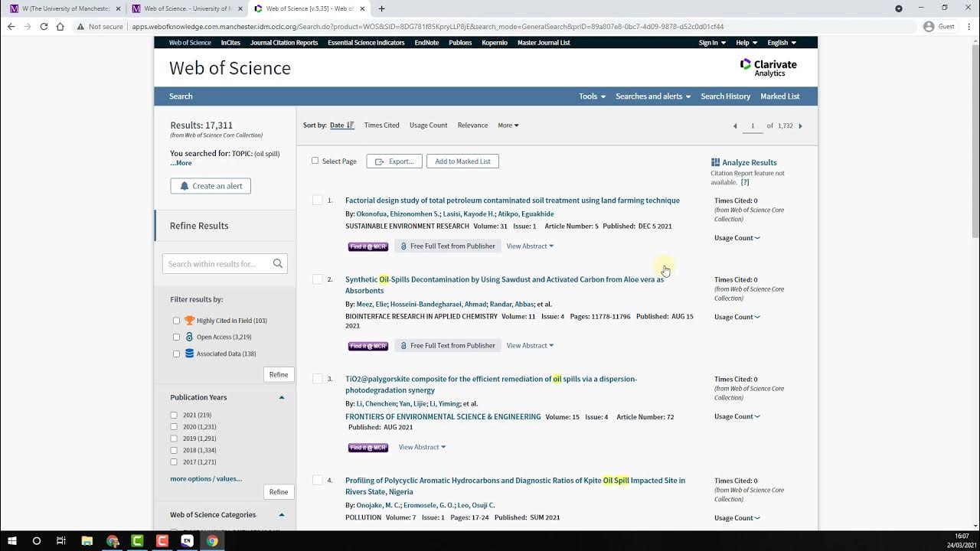
Task: Check the Highly Cited in Field filter
Action: 176,321
